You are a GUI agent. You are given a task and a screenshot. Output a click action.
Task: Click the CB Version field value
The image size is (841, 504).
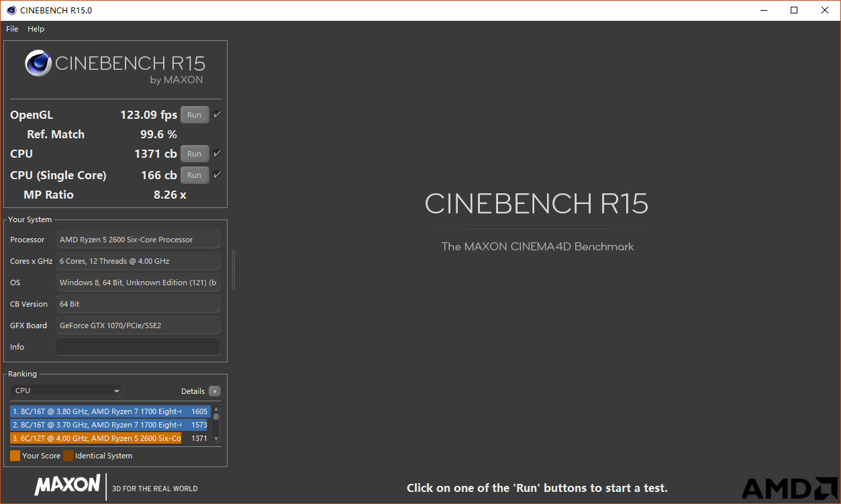(138, 304)
